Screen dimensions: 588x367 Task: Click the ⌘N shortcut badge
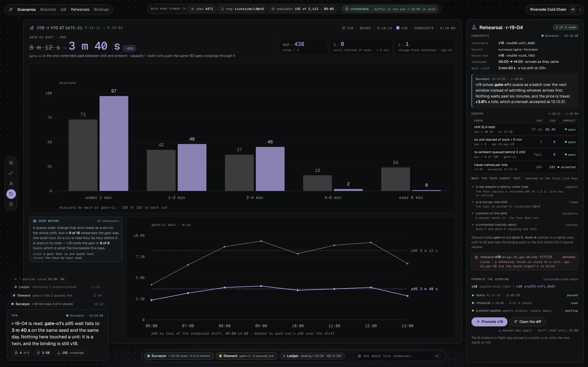(62, 279)
